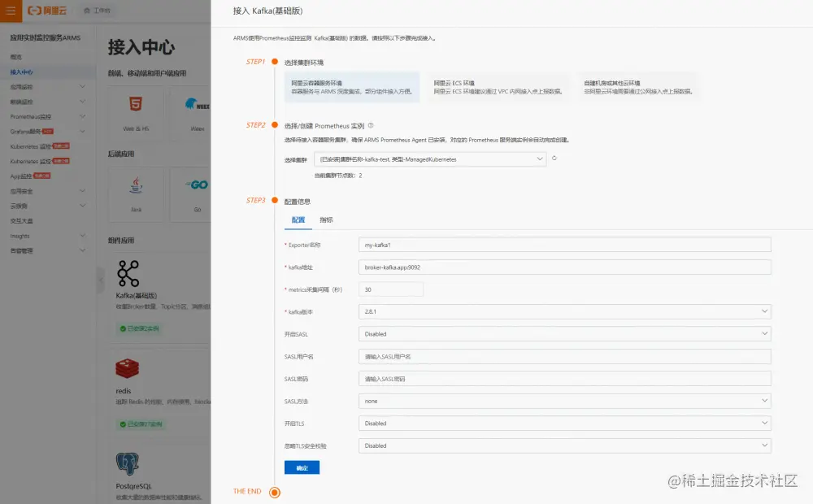This screenshot has height=504, width=813.
Task: Open the kafka版本 dropdown showing 2.8.1
Action: pos(565,311)
